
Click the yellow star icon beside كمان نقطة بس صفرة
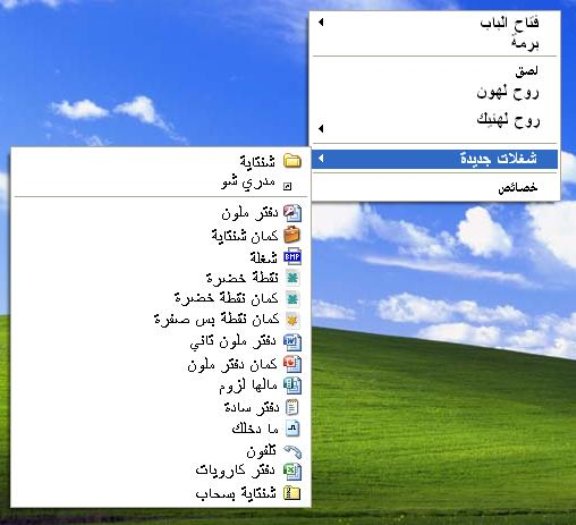(x=292, y=320)
